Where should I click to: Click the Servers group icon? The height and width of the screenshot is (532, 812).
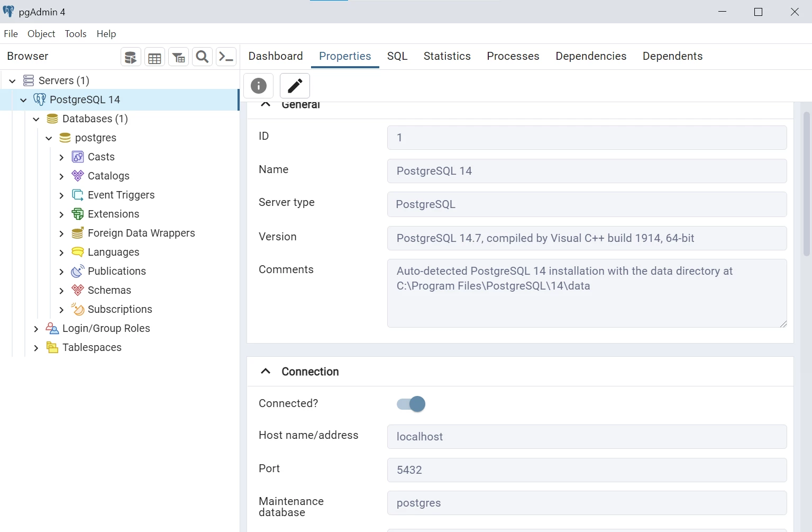click(x=29, y=80)
